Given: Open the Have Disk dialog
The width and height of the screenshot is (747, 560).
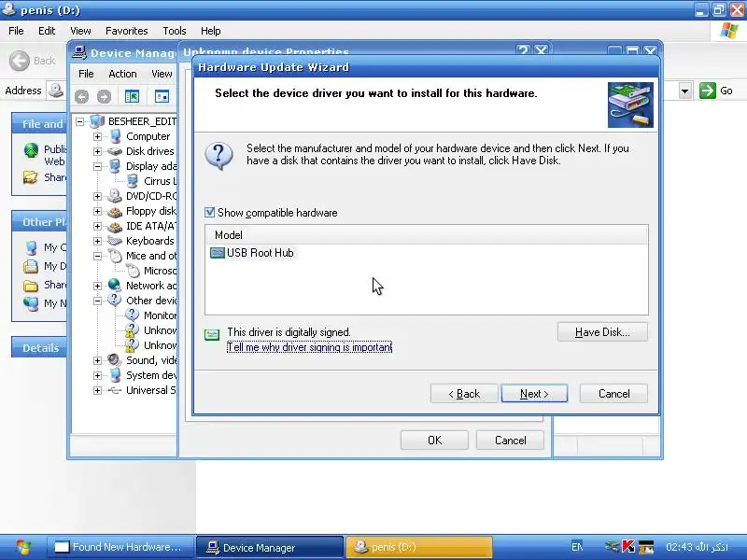Looking at the screenshot, I should pyautogui.click(x=602, y=332).
